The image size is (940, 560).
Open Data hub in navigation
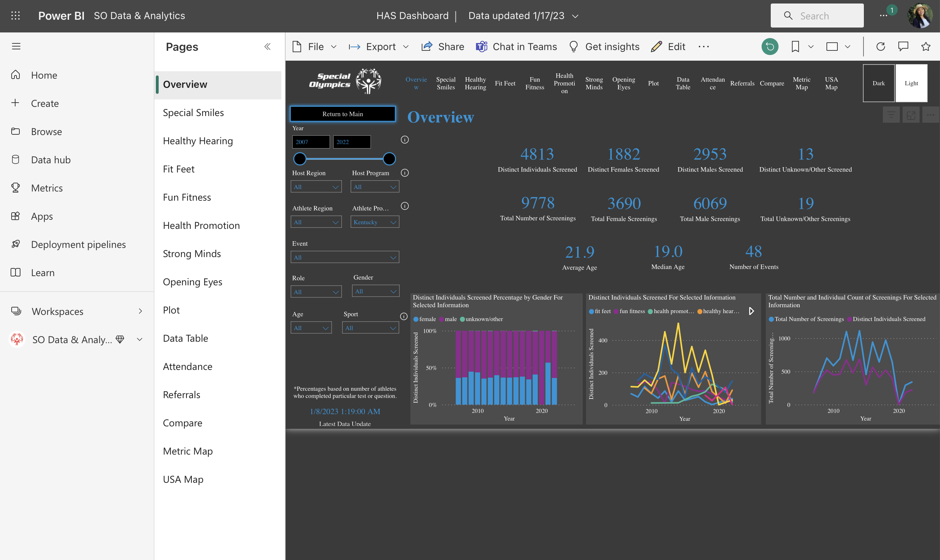[x=77, y=160]
